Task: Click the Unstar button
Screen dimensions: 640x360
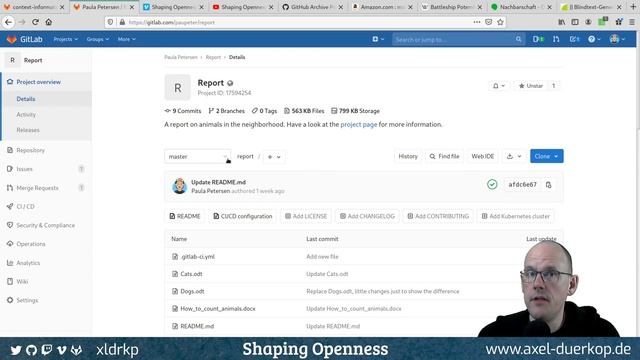Action: (531, 86)
